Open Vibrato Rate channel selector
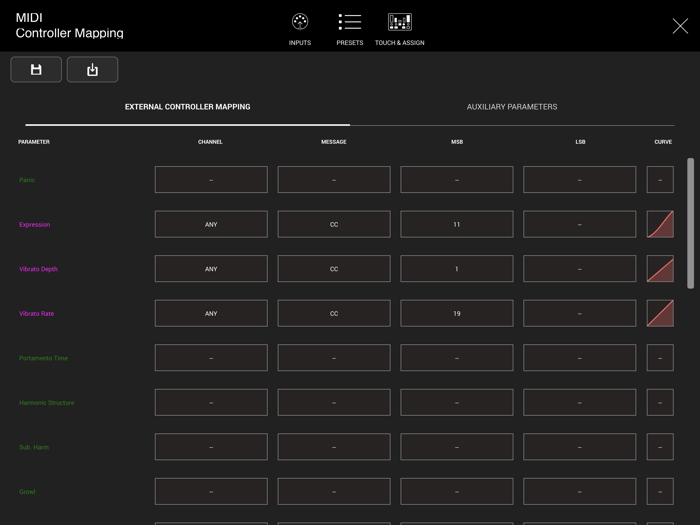The image size is (700, 525). point(211,313)
